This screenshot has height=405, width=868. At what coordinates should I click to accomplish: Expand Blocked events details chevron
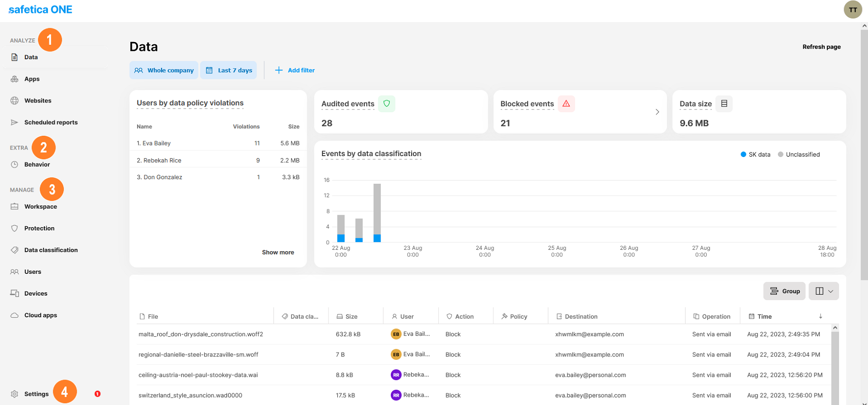pos(657,112)
